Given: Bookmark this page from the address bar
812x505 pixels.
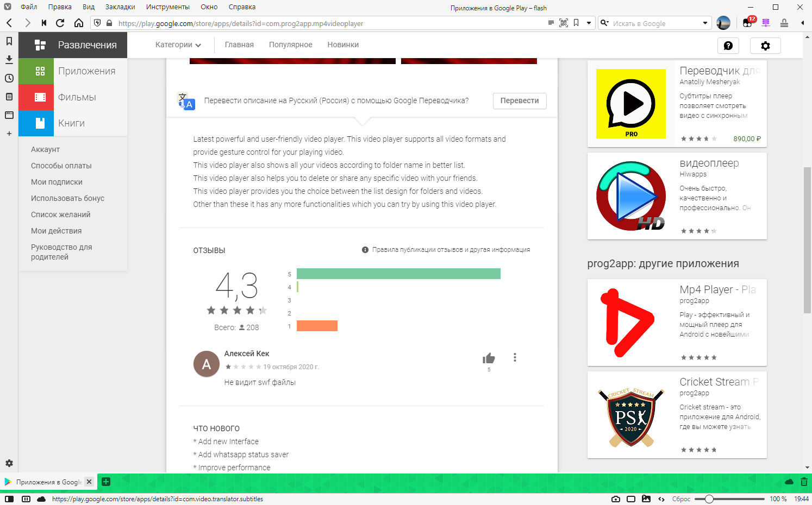Looking at the screenshot, I should [x=576, y=23].
